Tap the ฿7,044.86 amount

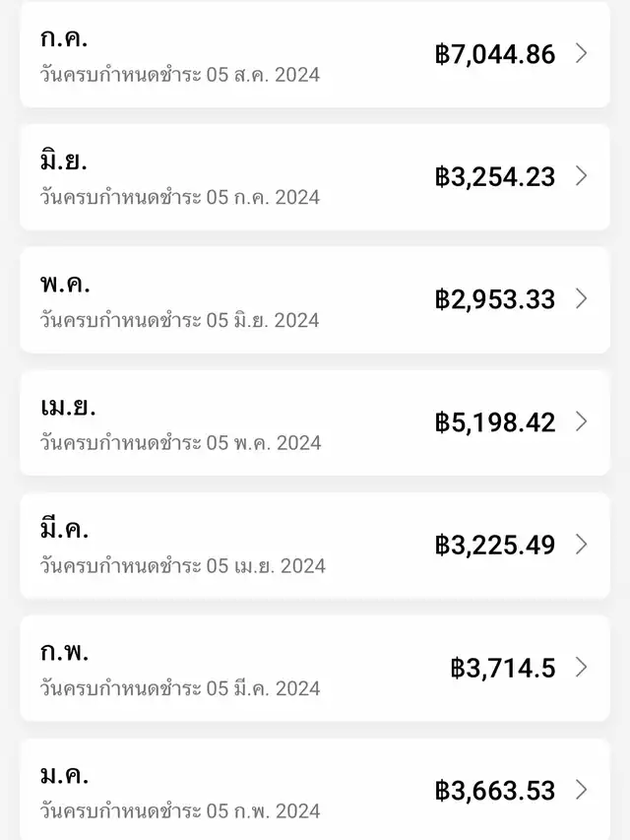click(x=495, y=53)
